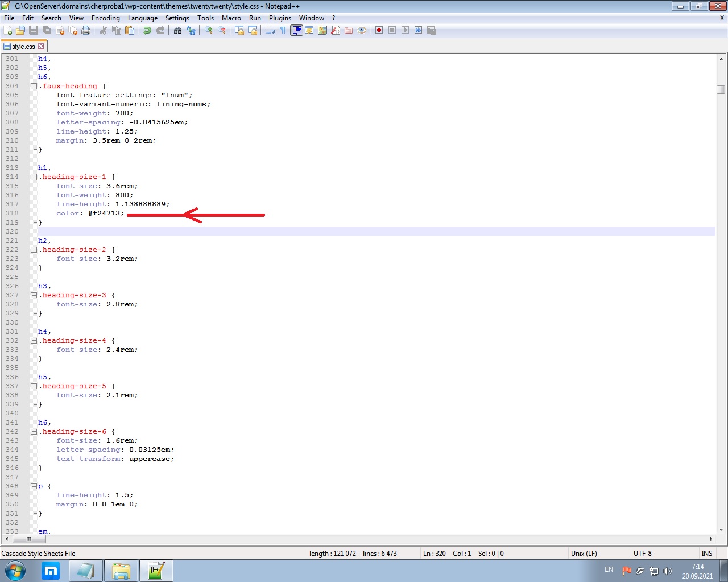Open the Edit menu

coord(28,18)
